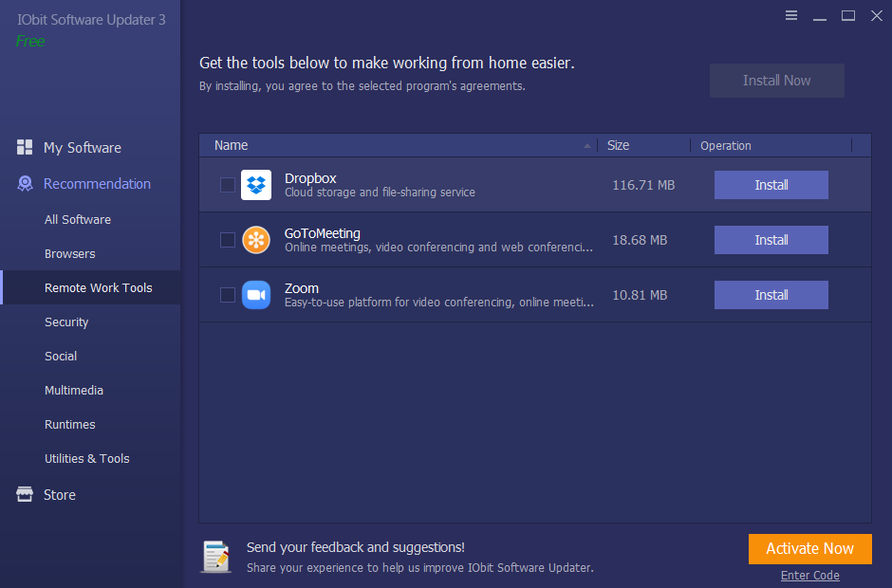Click the Store shop icon

click(25, 494)
